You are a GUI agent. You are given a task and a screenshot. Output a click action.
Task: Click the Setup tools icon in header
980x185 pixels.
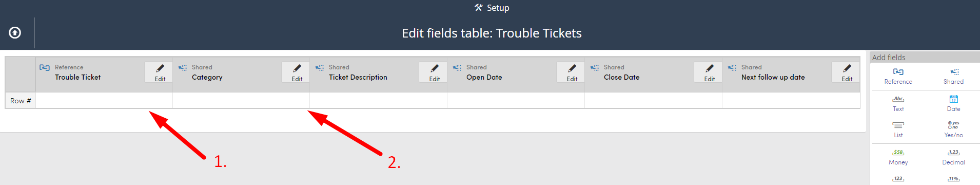click(x=479, y=8)
